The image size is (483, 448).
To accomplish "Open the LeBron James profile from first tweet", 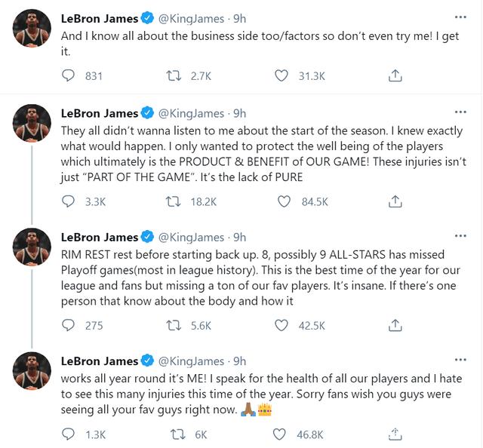I will pyautogui.click(x=100, y=17).
